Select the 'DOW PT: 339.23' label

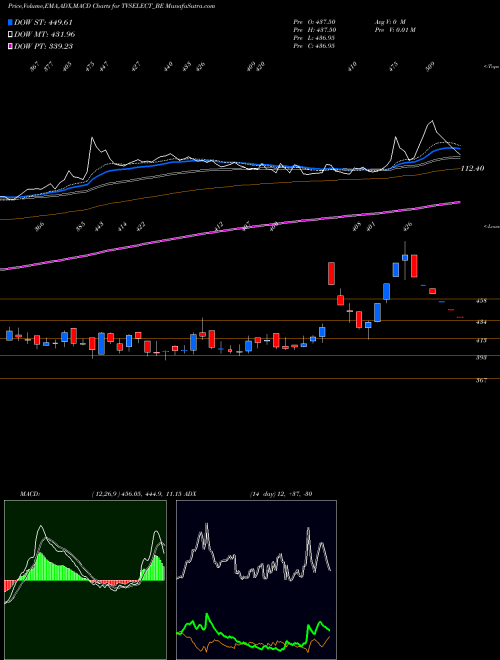click(43, 46)
